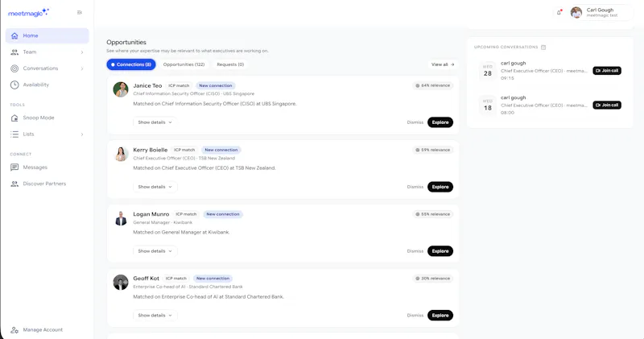Image resolution: width=644 pixels, height=339 pixels.
Task: Dismiss the Logan Munro connection
Action: [415, 251]
